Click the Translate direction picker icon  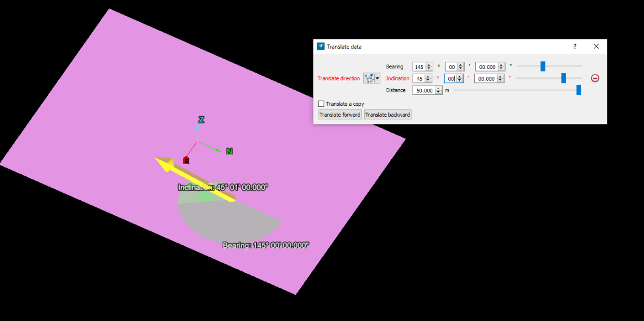[x=369, y=78]
